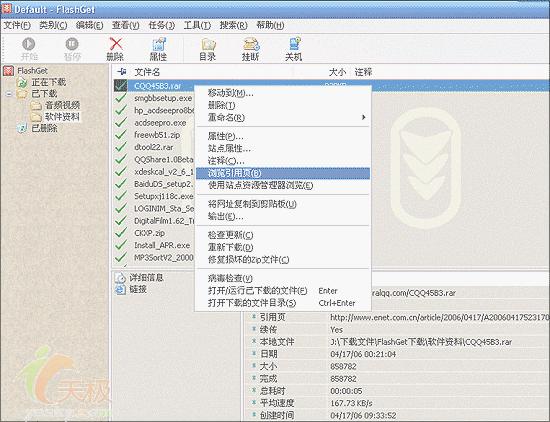Click the FlashGet title bar app icon
Image resolution: width=550 pixels, height=422 pixels.
(7, 8)
